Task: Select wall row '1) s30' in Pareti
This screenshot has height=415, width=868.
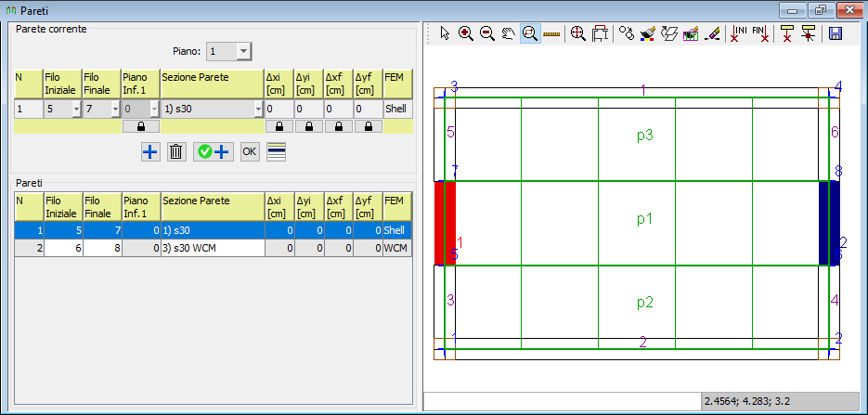Action: 214,230
